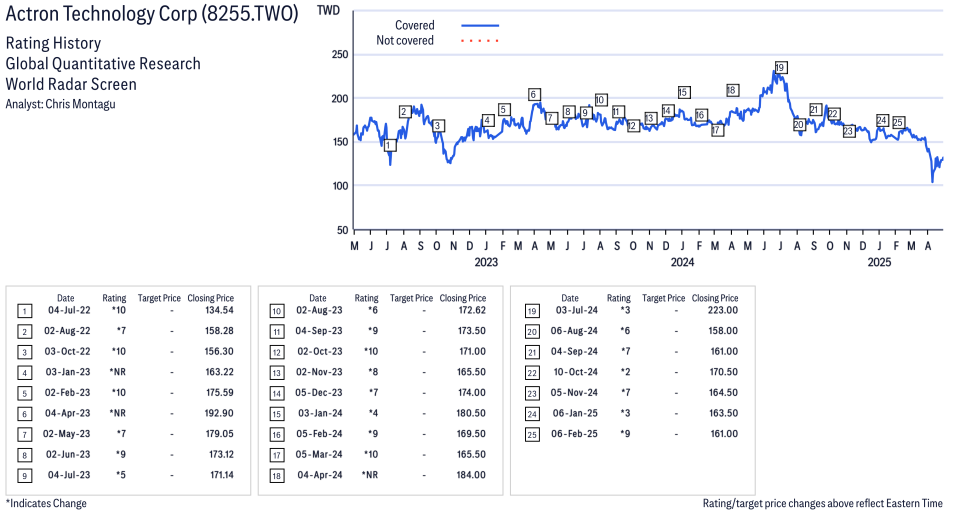
Task: Click row number box 1 in the table
Action: 24,312
